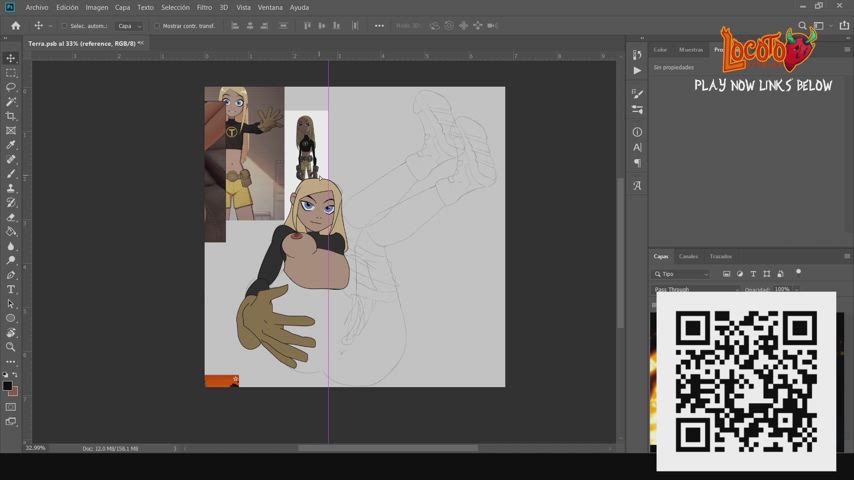Viewport: 854px width, 480px height.
Task: Click the Search magnifier icon
Action: click(x=802, y=26)
